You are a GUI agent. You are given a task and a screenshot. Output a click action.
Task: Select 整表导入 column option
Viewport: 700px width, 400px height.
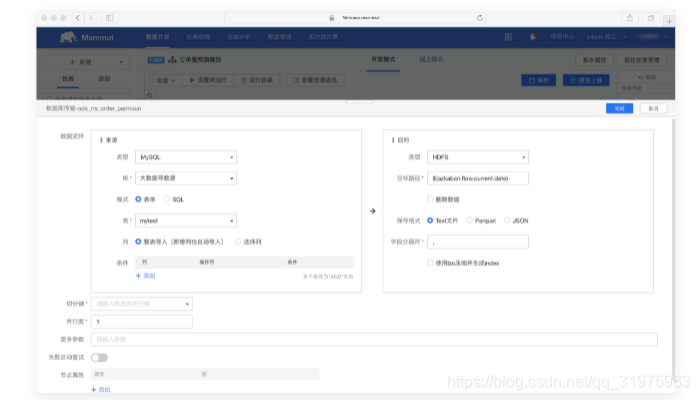[138, 242]
